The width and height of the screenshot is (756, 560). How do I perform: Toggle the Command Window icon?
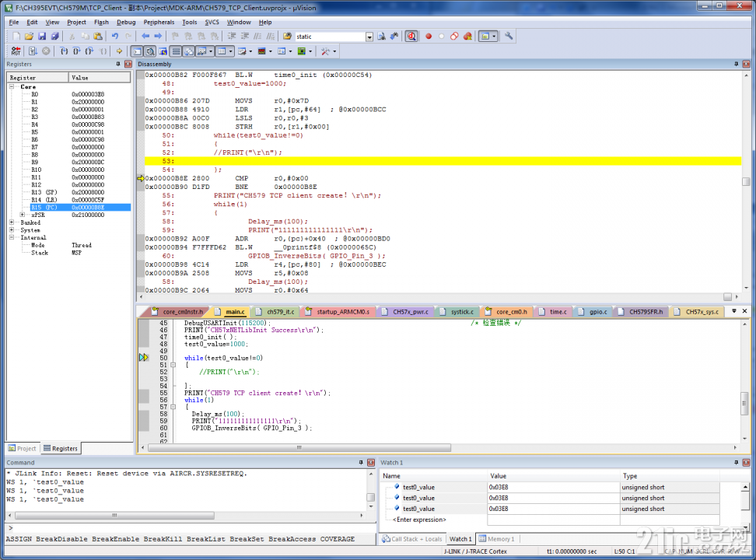(137, 51)
